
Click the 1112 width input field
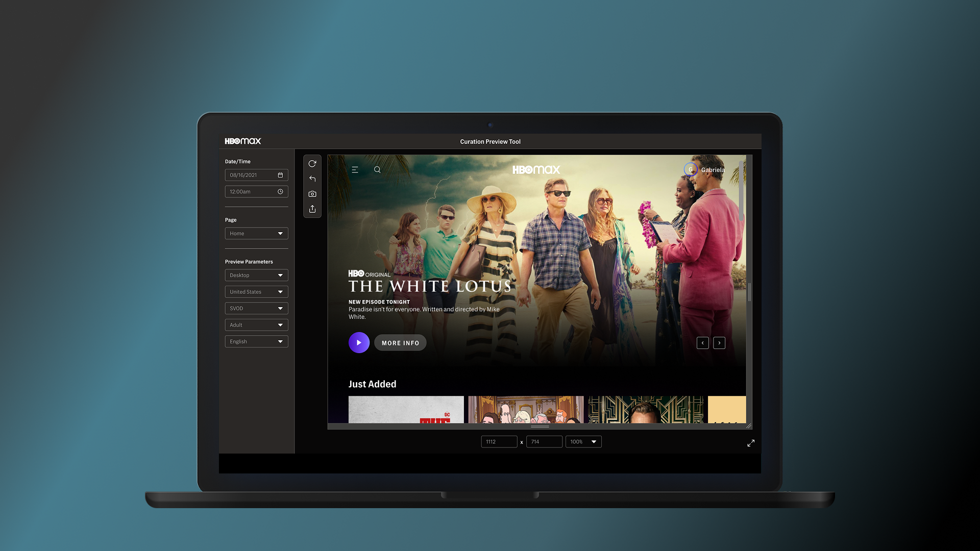499,442
